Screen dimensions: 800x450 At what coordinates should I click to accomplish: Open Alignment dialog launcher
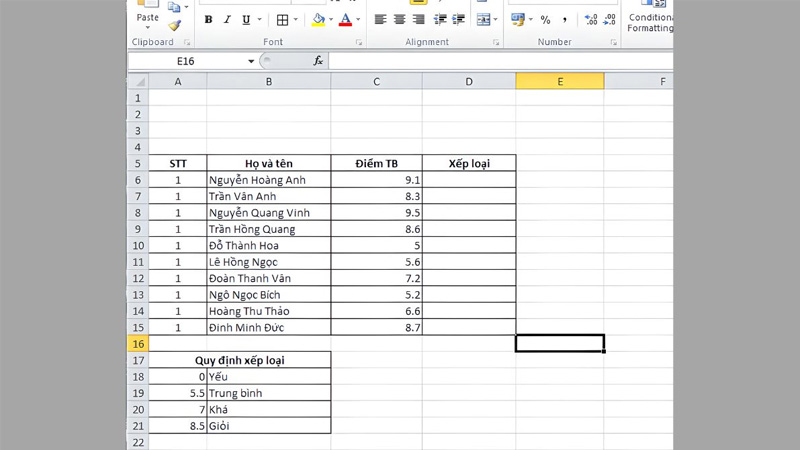[496, 42]
